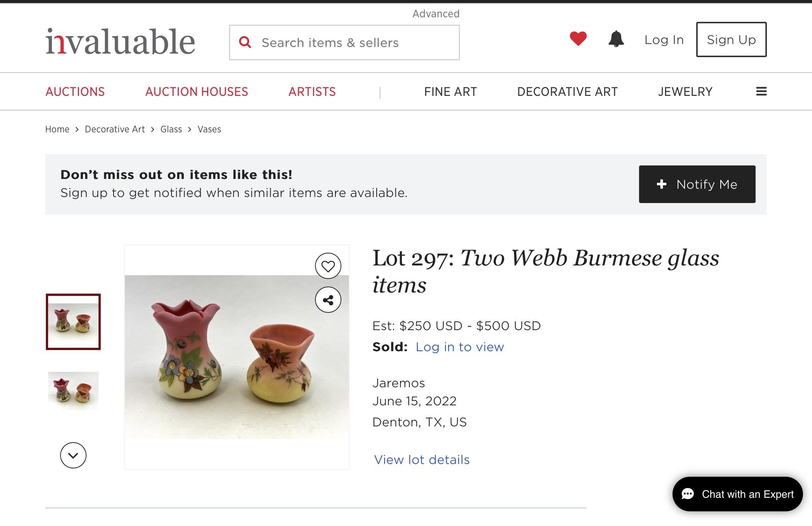812x526 pixels.
Task: Open the Auctions menu
Action: (75, 92)
